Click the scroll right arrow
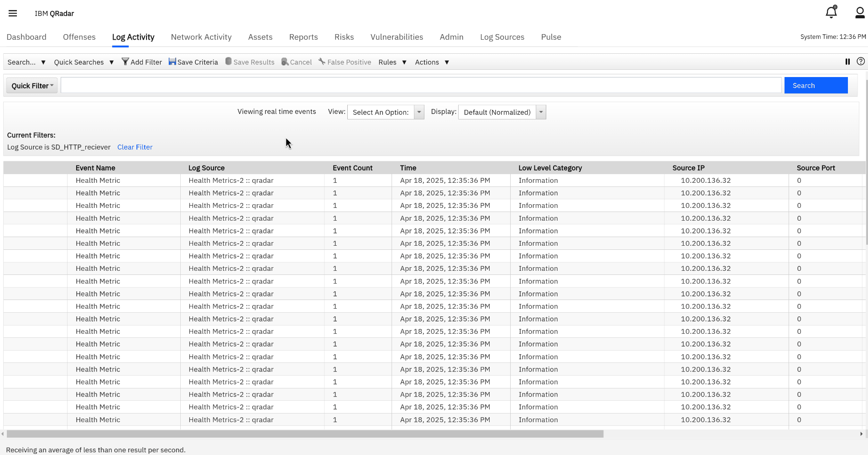868x455 pixels. click(861, 434)
